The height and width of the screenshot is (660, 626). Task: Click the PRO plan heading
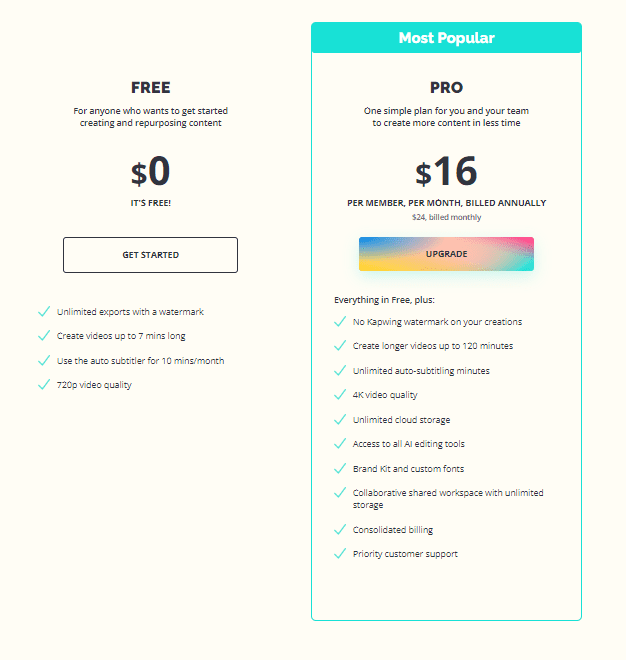click(x=446, y=88)
